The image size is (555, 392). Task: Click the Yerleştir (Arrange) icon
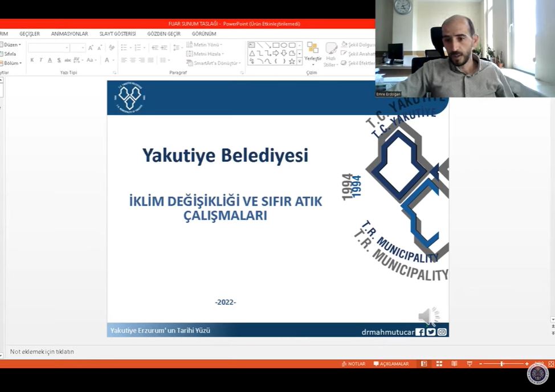[312, 51]
